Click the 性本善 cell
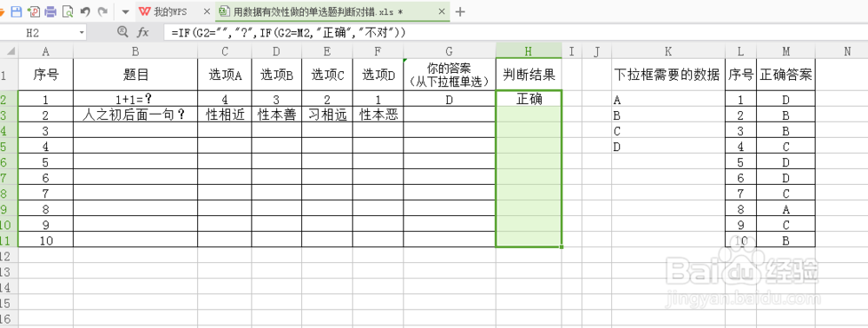The height and width of the screenshot is (328, 868). tap(277, 115)
